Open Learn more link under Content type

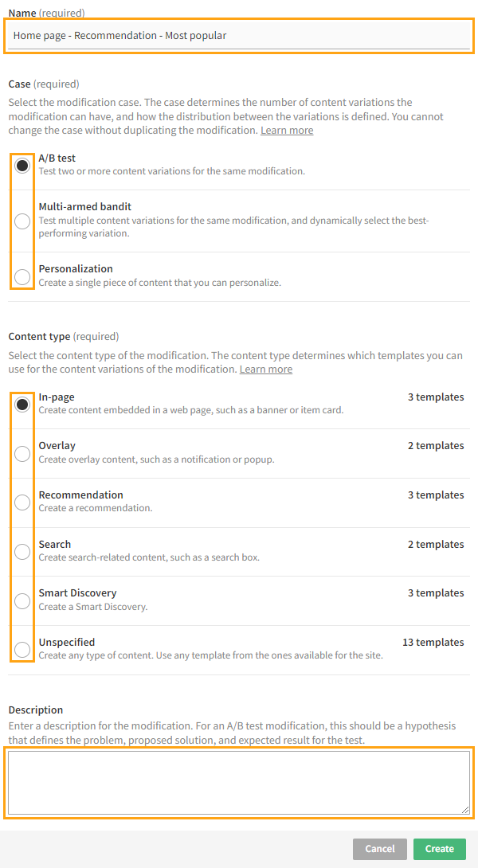click(266, 369)
